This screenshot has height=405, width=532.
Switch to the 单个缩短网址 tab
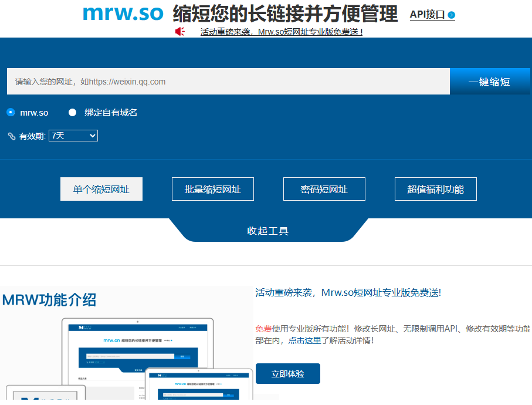coord(101,189)
